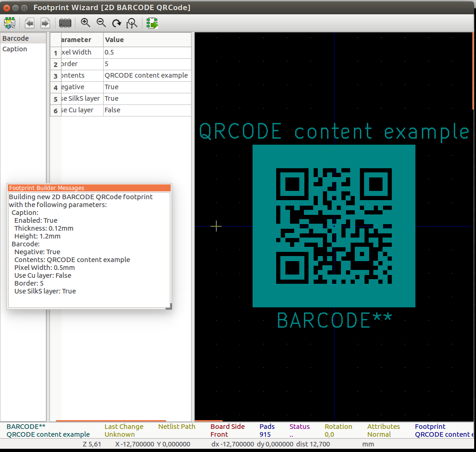
Task: Click the Border value 5 cell
Action: pos(147,64)
